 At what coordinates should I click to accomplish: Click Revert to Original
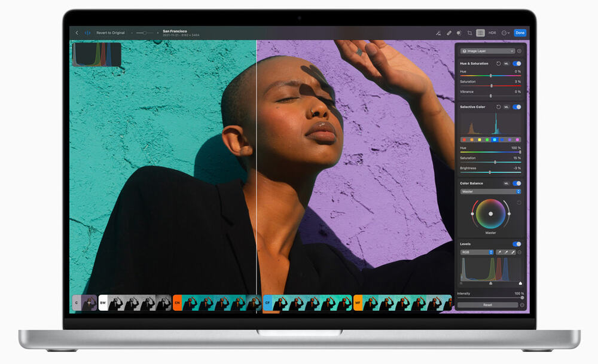(111, 33)
